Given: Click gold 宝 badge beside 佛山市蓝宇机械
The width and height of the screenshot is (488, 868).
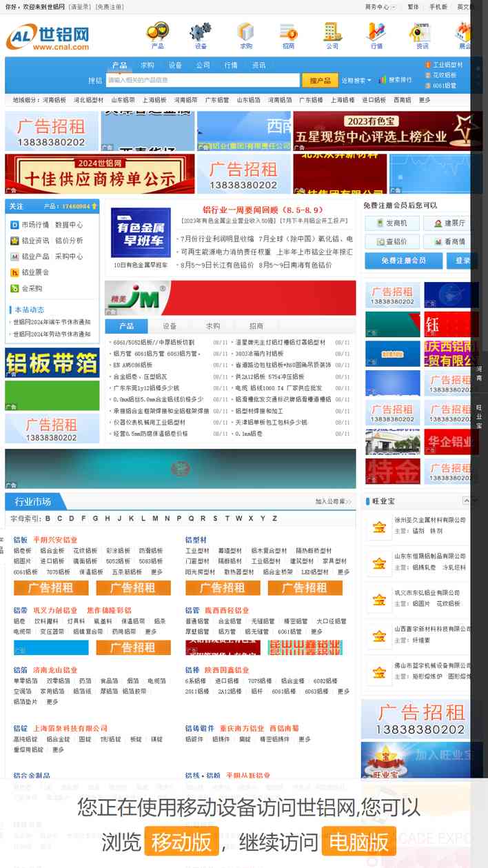Looking at the screenshot, I should click(378, 672).
